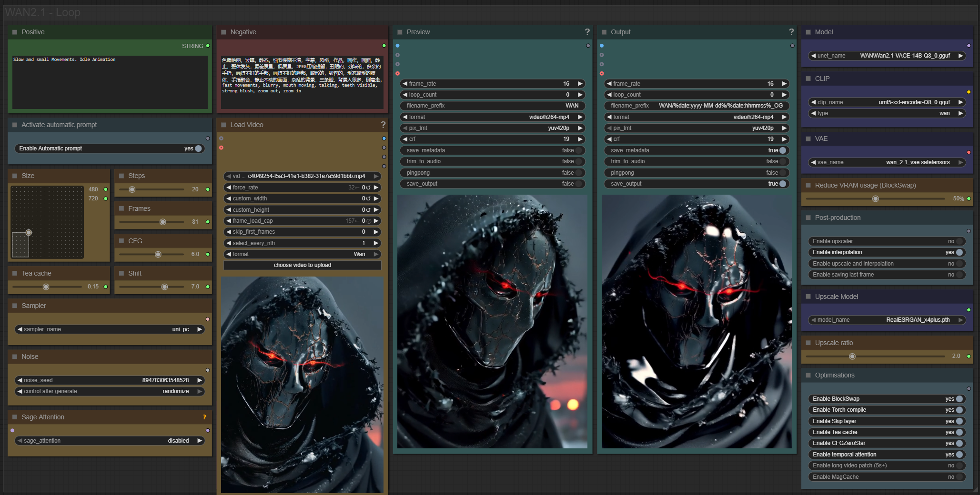Click the orange question mark on Sage Attention

[204, 417]
